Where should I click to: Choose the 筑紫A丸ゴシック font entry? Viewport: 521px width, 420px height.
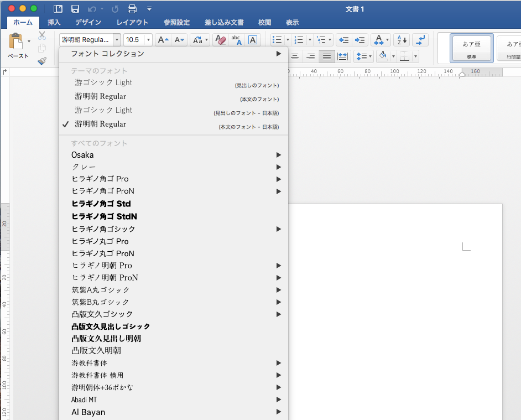174,290
